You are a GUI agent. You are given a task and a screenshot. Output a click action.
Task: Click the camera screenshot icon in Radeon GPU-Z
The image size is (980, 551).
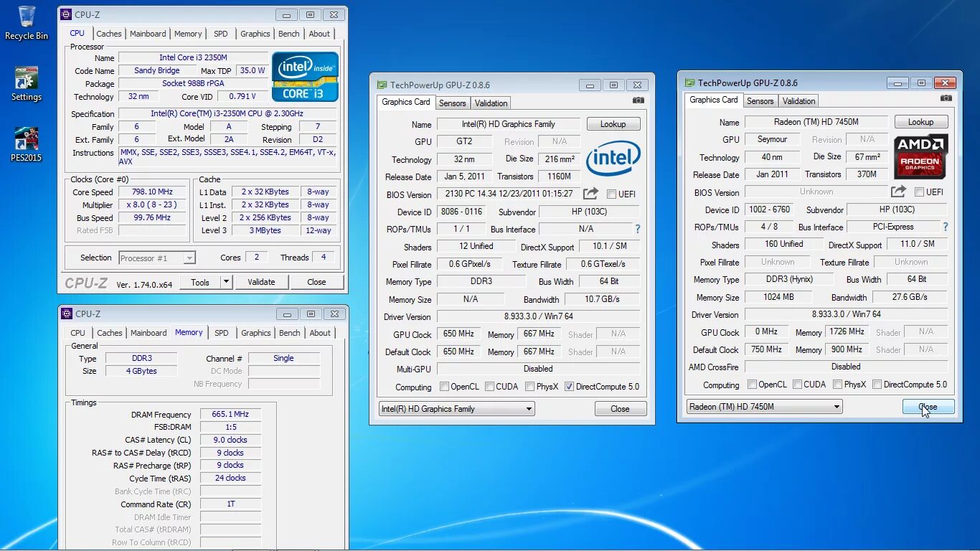(x=946, y=98)
